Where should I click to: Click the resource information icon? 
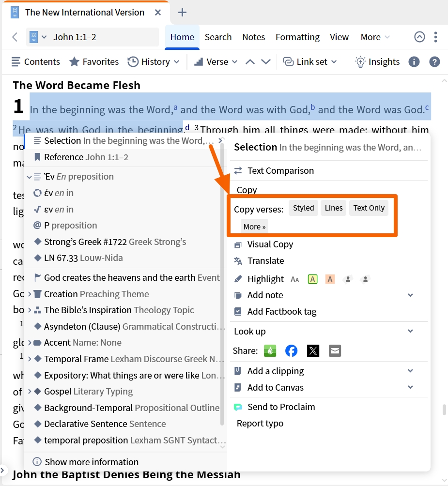click(414, 61)
